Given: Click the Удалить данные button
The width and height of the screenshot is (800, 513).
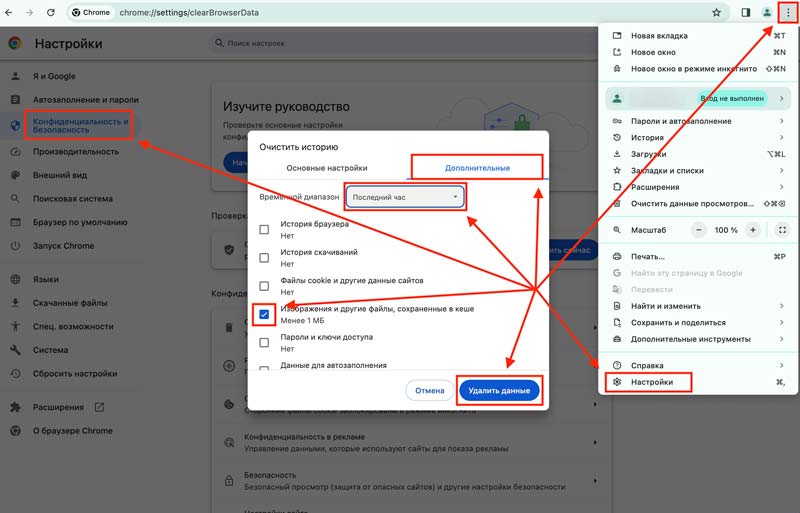Looking at the screenshot, I should 499,390.
